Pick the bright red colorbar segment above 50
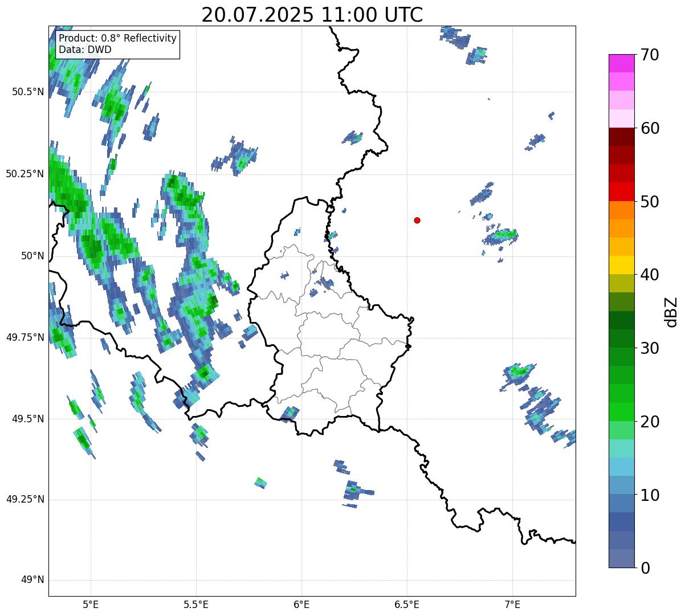685x616 pixels. 621,191
